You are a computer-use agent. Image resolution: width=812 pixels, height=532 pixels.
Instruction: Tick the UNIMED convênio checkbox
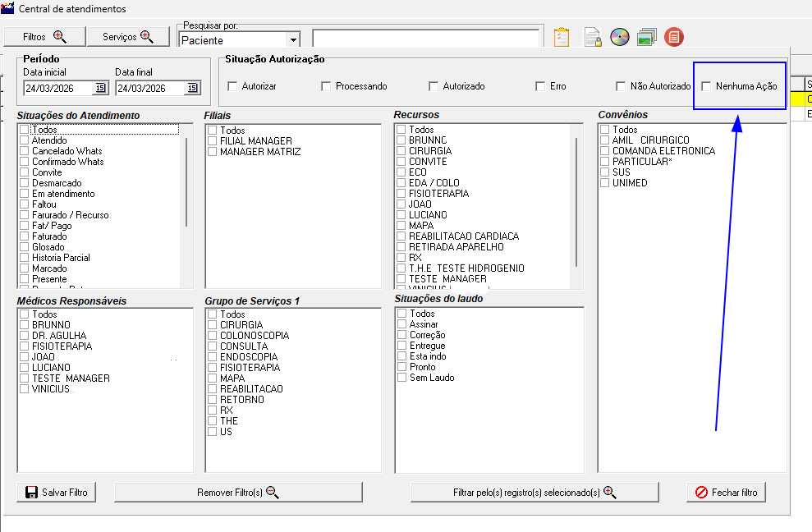click(x=604, y=183)
